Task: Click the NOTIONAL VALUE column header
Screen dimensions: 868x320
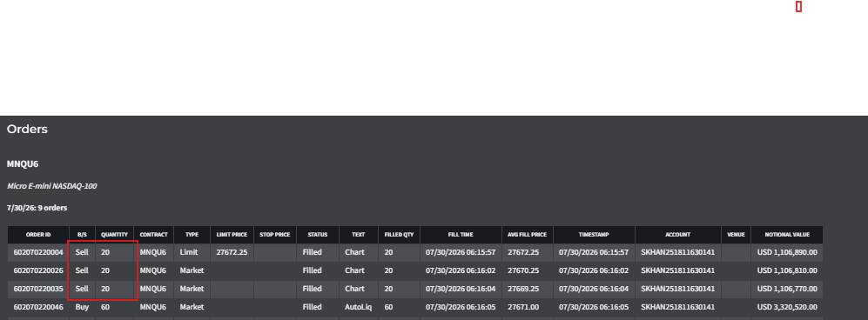Action: pos(787,235)
